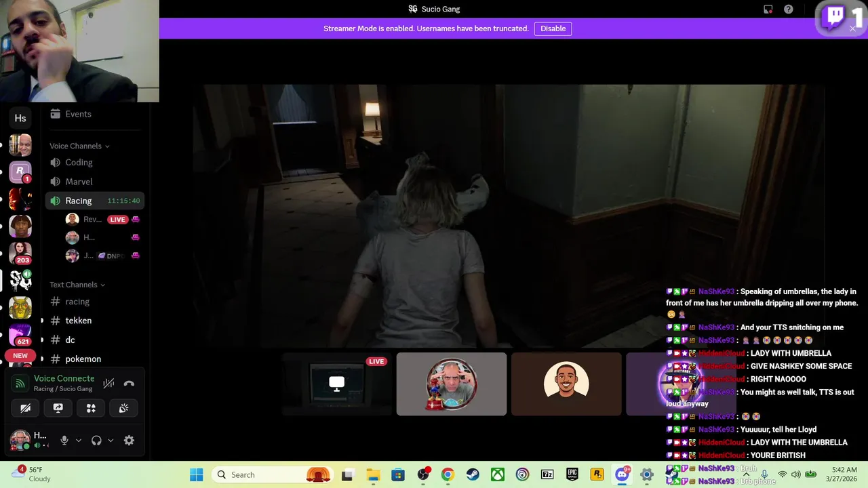Open the #tekken text channel
The image size is (868, 488).
[95, 321]
